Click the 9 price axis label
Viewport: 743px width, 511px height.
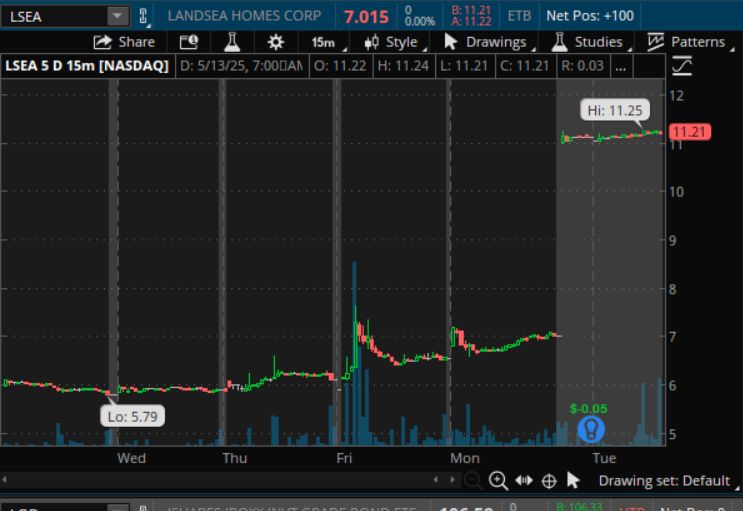click(x=672, y=240)
